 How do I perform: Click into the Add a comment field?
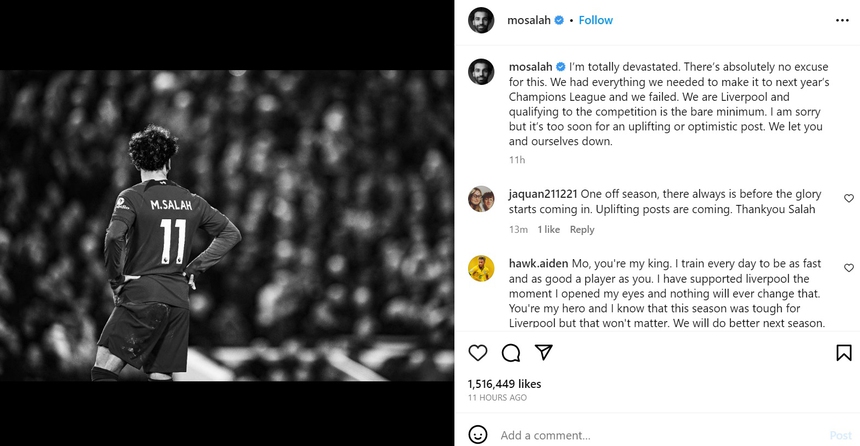pos(650,435)
